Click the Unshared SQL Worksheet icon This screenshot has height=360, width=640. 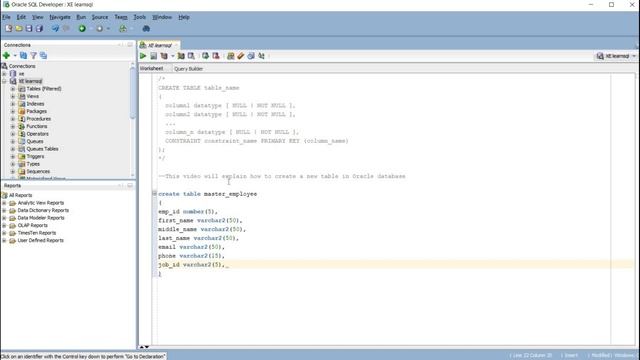(231, 56)
